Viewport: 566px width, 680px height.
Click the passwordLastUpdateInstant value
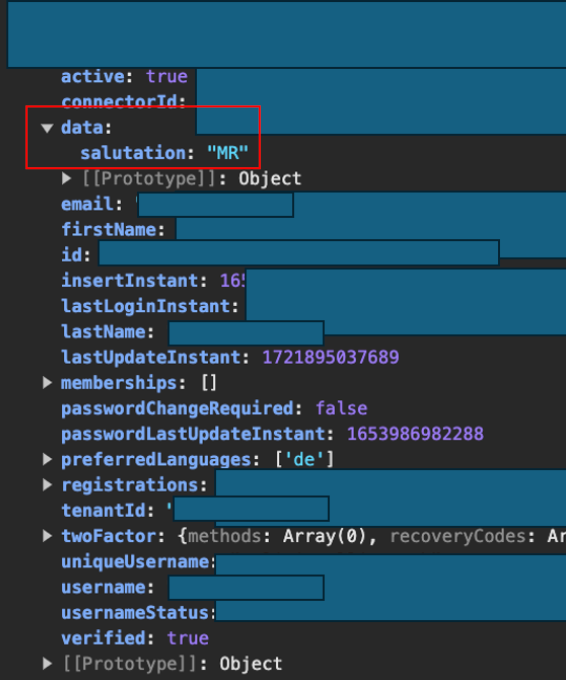415,434
